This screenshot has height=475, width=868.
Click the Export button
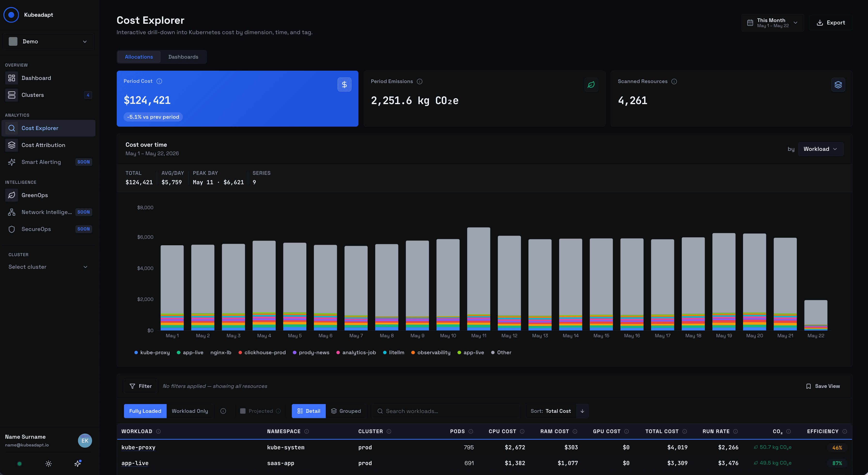click(831, 23)
